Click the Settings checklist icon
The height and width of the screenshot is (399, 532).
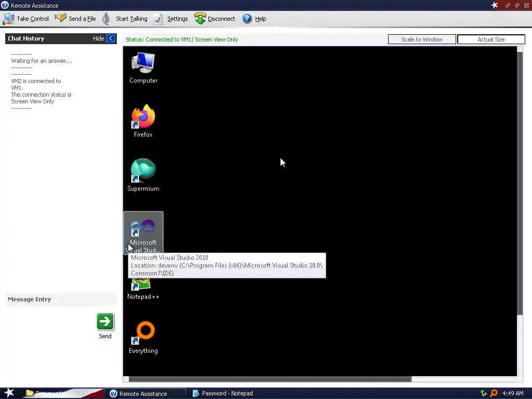pyautogui.click(x=158, y=19)
